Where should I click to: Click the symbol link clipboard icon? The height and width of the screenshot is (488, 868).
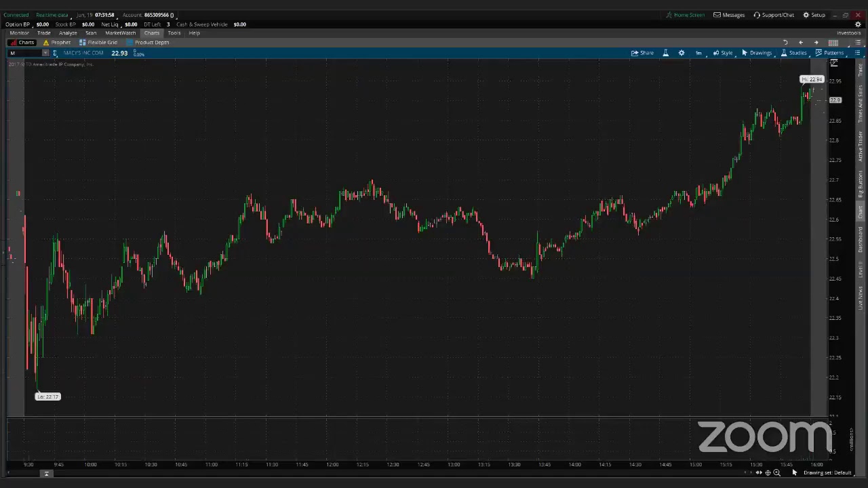pos(55,53)
